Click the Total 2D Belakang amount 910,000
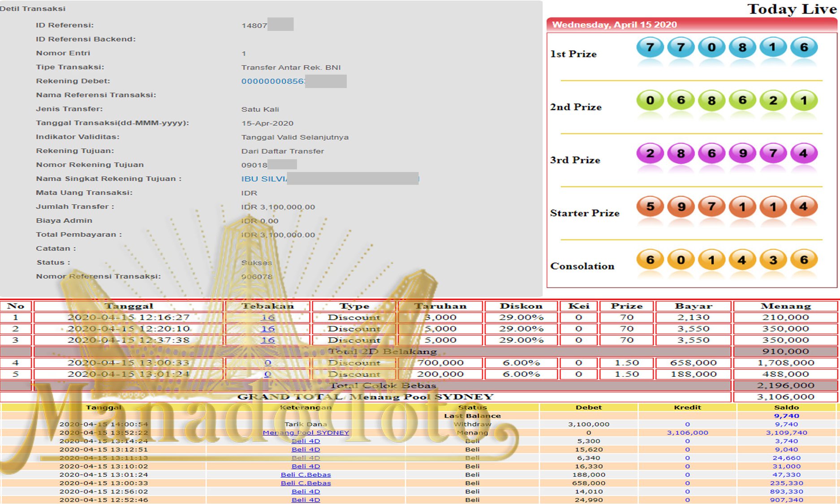 [x=786, y=351]
